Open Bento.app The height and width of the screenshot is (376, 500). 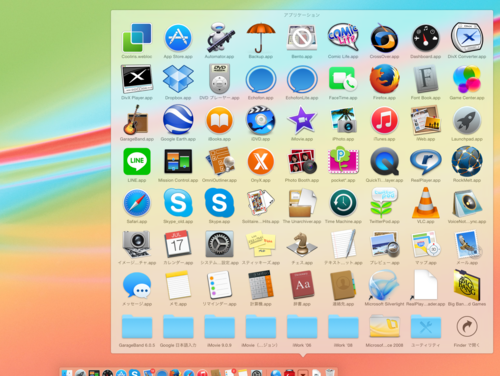click(x=302, y=38)
